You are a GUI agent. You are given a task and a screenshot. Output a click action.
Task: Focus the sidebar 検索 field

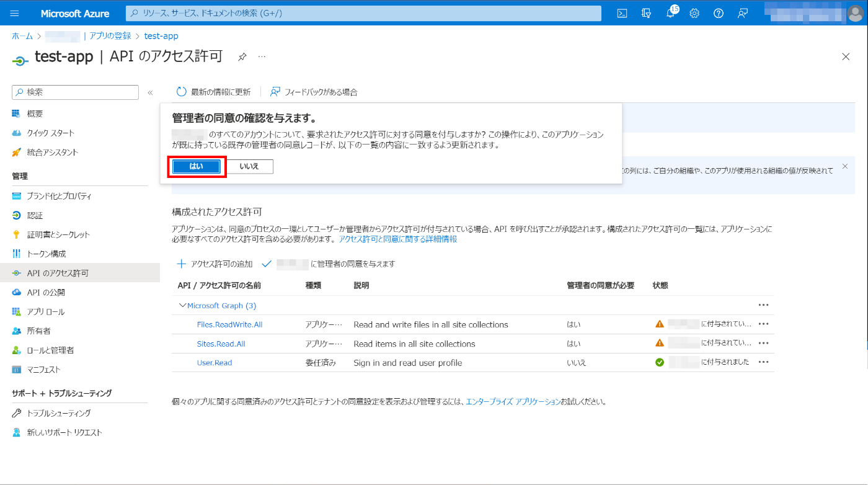(75, 92)
